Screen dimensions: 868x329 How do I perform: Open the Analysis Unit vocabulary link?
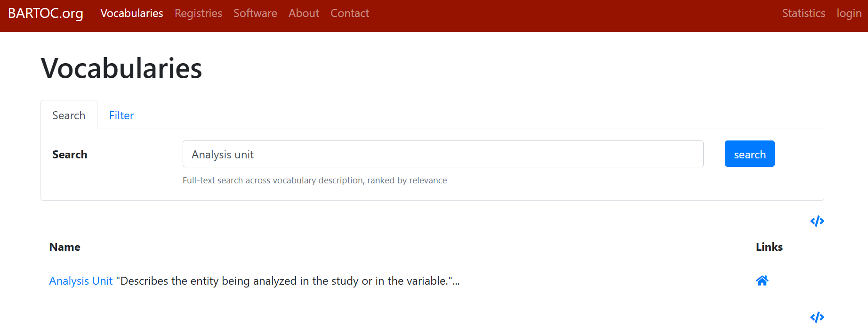click(81, 281)
